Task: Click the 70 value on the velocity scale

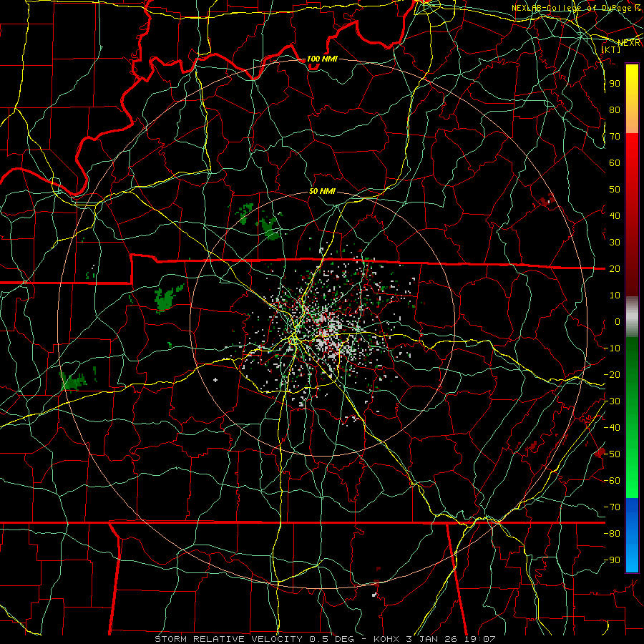Action: pyautogui.click(x=615, y=137)
